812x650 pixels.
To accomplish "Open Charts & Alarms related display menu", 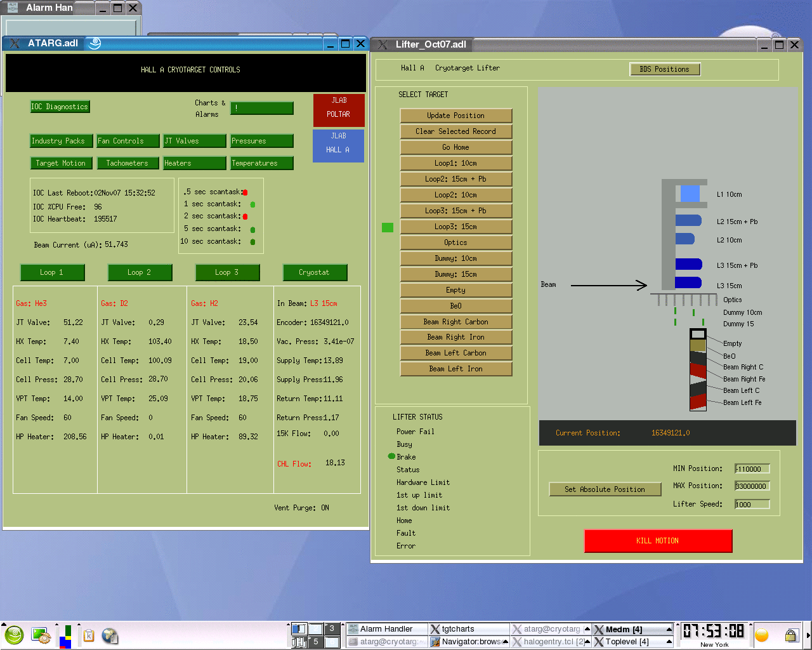I will [262, 108].
